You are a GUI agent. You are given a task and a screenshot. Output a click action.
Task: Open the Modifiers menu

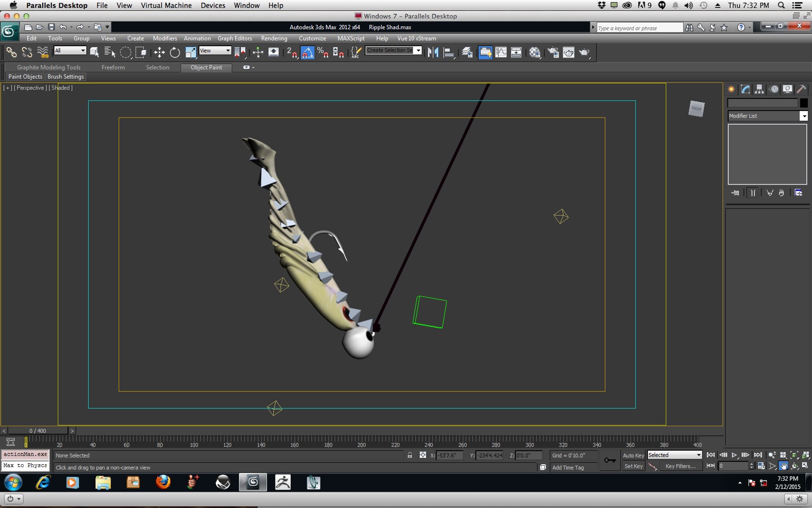tap(165, 39)
